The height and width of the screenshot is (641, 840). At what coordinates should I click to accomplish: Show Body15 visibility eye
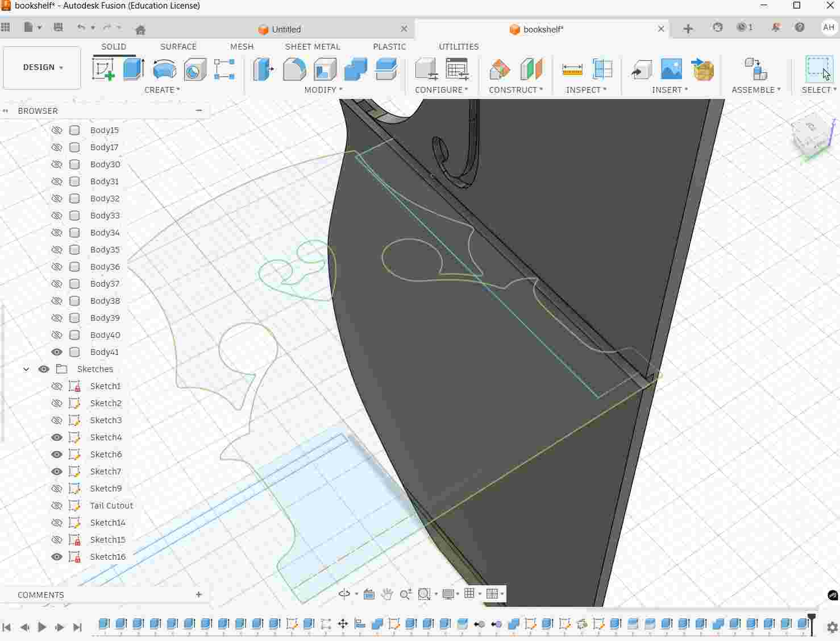[57, 130]
